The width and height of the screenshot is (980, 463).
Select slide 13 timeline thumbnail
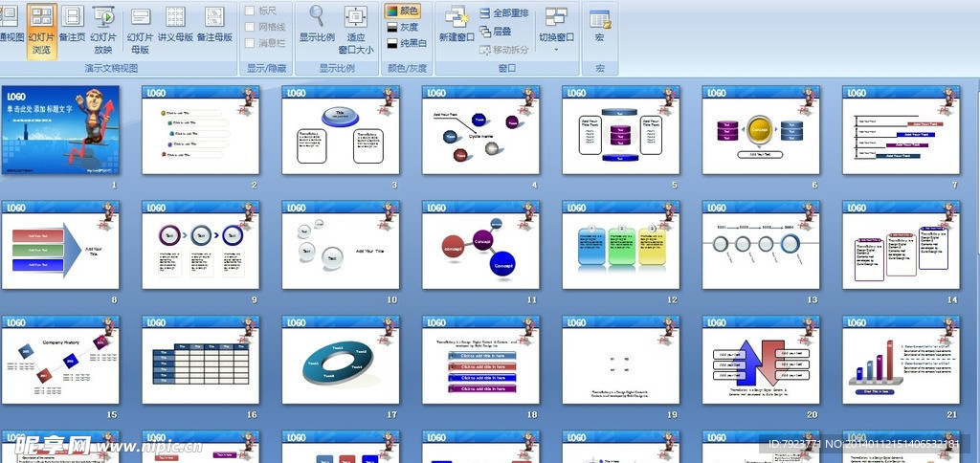(760, 245)
